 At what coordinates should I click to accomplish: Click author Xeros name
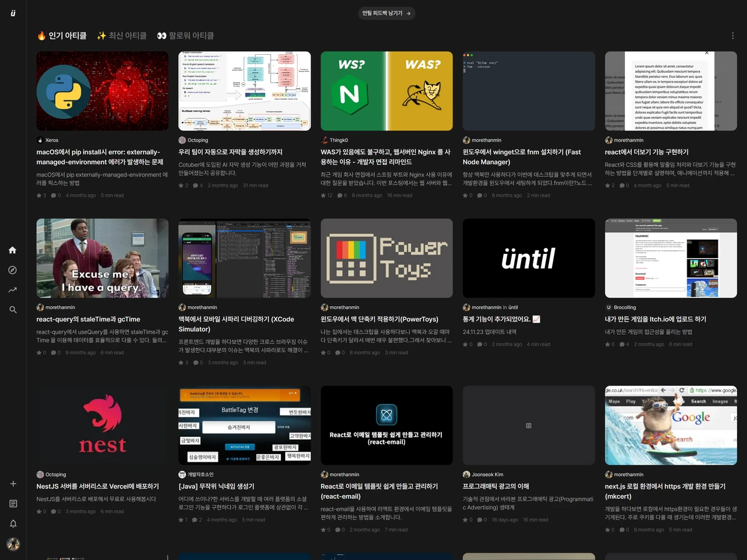click(x=52, y=141)
